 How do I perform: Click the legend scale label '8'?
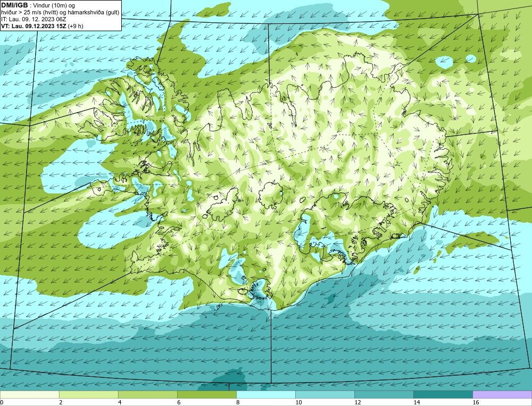(x=238, y=402)
